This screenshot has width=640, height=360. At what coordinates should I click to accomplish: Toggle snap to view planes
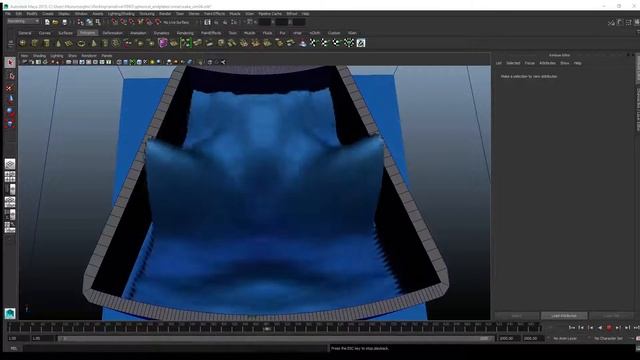(149, 22)
